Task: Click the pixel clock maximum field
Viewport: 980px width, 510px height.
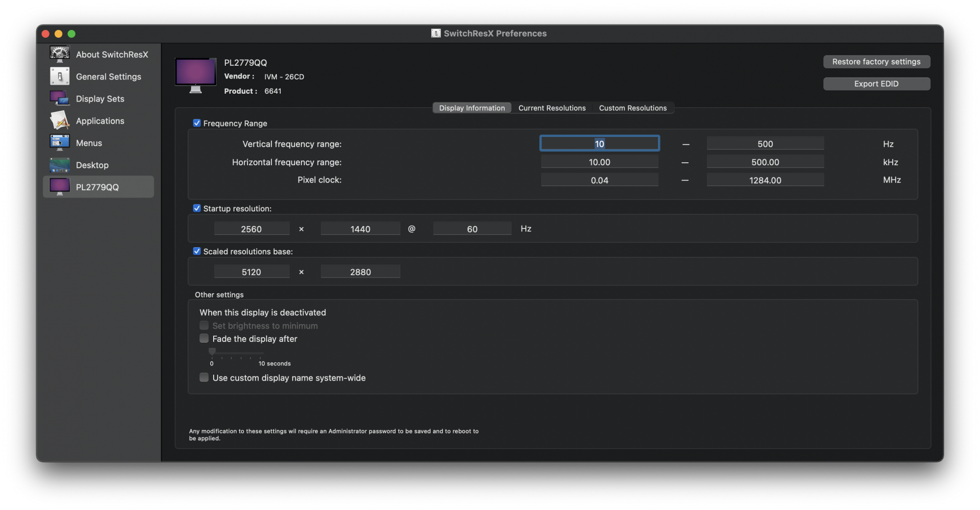Action: [x=765, y=180]
